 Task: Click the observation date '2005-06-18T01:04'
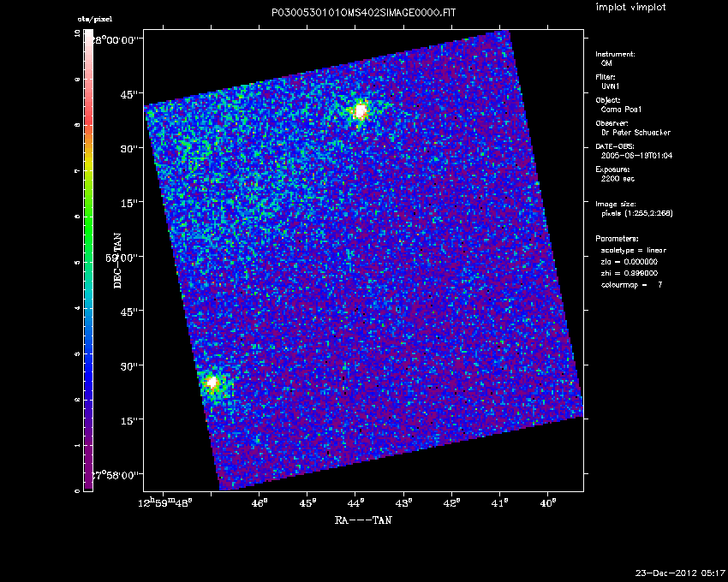tap(636, 156)
